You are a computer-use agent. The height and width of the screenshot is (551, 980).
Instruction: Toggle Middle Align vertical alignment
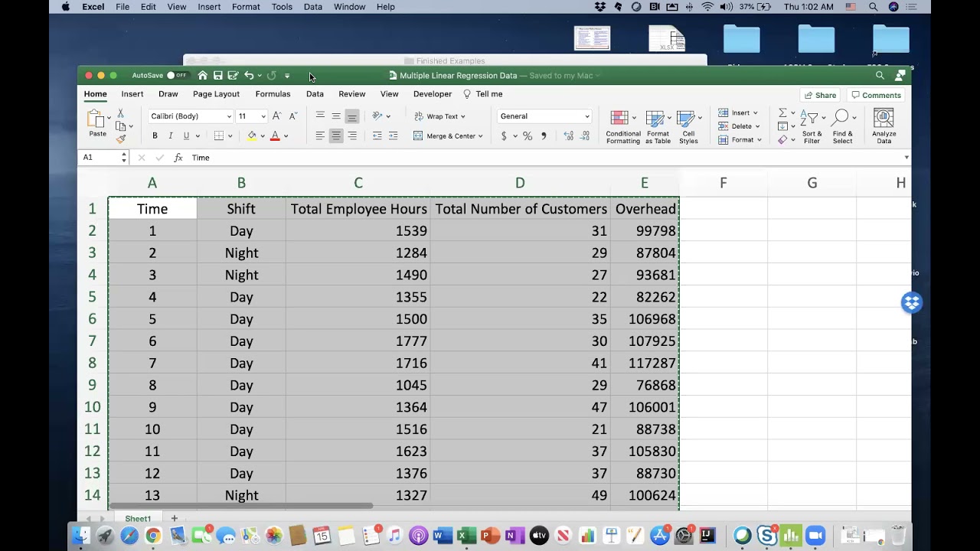tap(336, 116)
